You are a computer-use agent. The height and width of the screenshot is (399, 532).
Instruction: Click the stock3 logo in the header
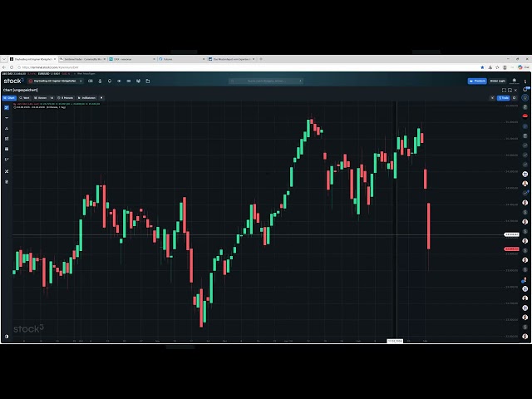(13, 81)
